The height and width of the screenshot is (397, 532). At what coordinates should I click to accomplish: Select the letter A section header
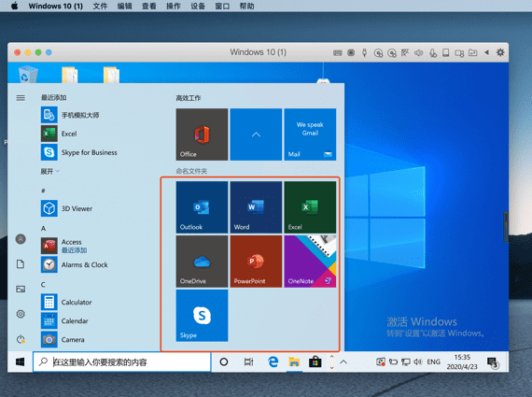click(x=44, y=228)
